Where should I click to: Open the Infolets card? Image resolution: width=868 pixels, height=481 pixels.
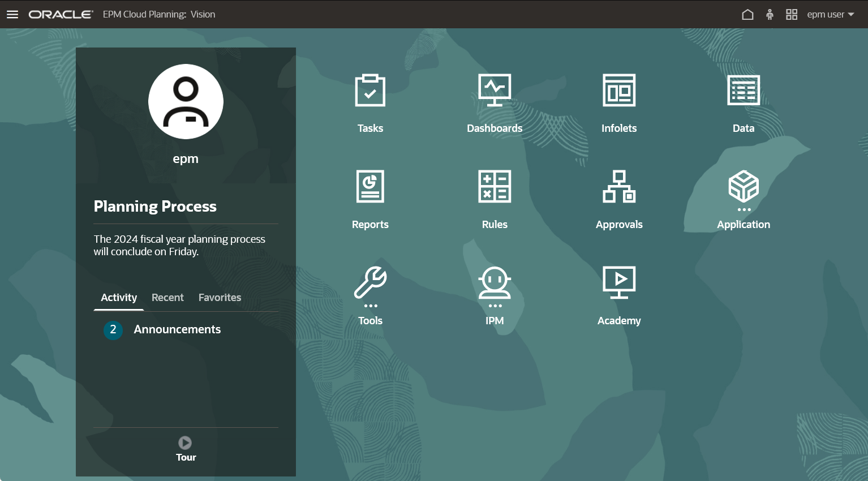[x=619, y=102]
